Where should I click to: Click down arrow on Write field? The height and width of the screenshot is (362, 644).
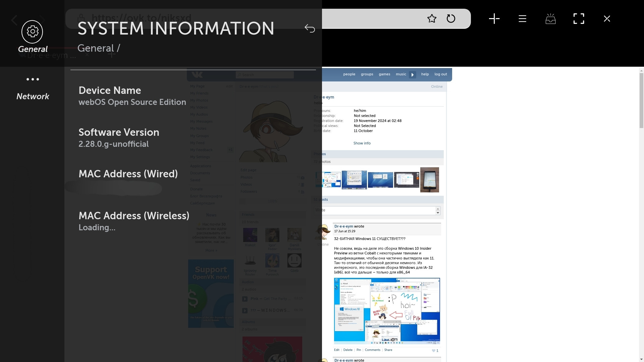coord(438,213)
